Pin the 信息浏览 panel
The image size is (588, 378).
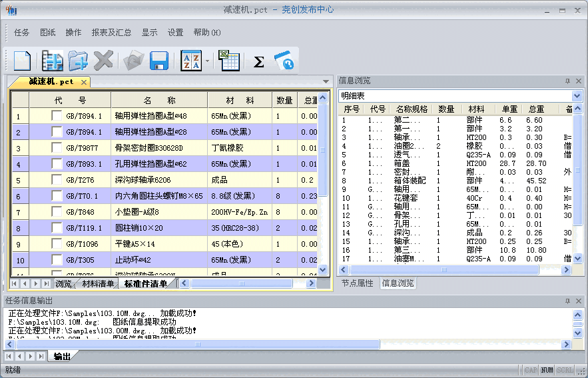[567, 81]
